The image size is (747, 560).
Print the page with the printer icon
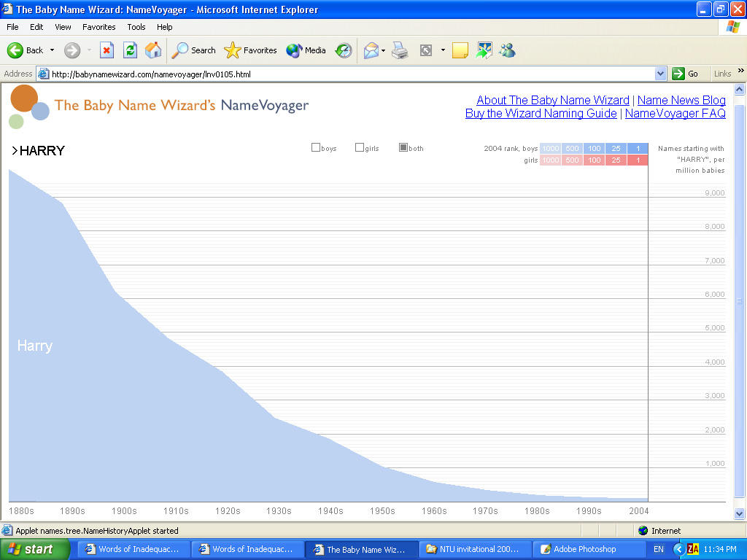[x=400, y=50]
